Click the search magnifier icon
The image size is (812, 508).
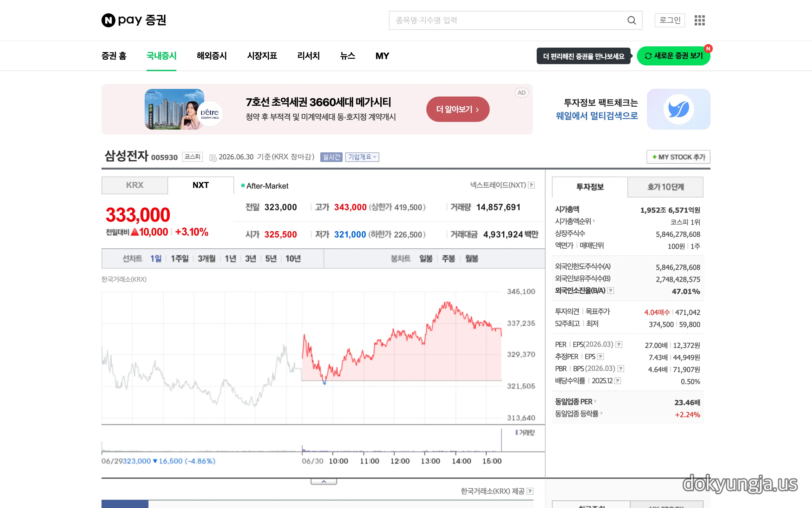[632, 21]
